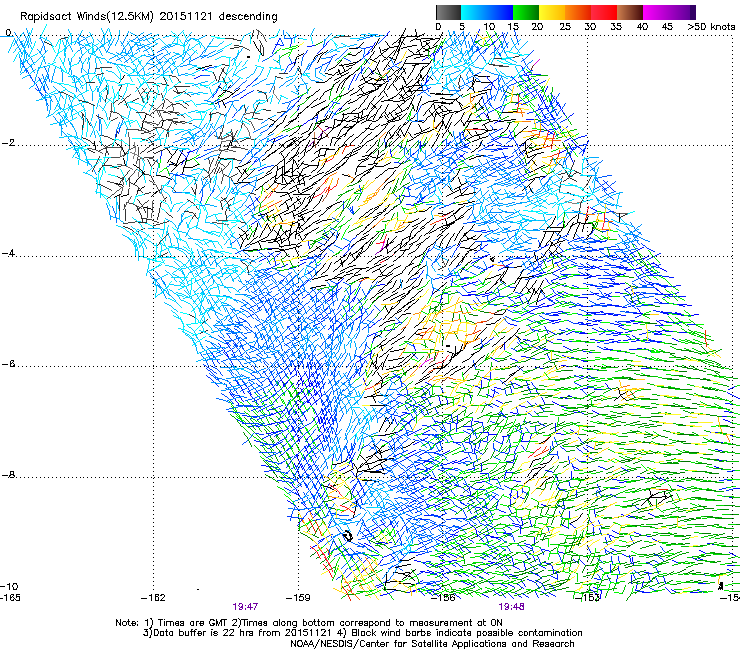Click the -165 longitude axis label
The width and height of the screenshot is (740, 650).
(x=10, y=598)
